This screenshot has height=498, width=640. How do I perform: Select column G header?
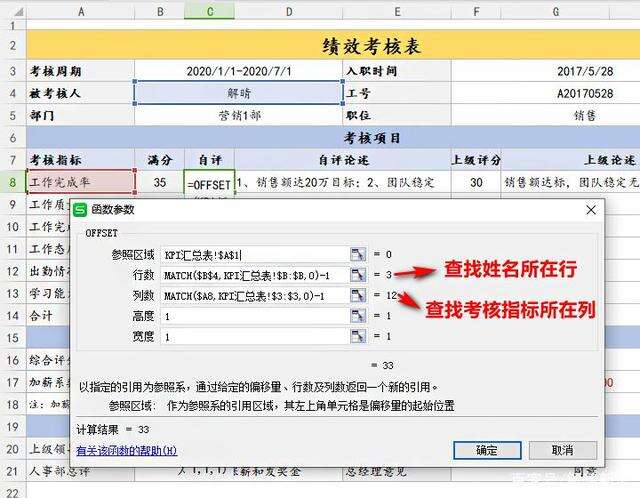556,11
